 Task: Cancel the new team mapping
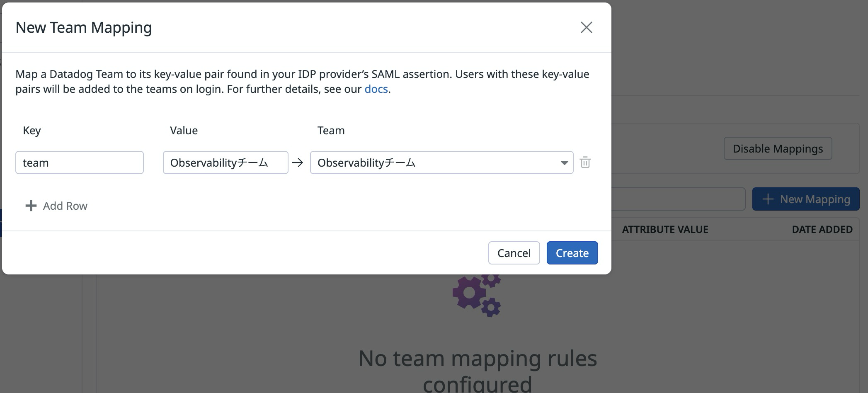point(514,253)
